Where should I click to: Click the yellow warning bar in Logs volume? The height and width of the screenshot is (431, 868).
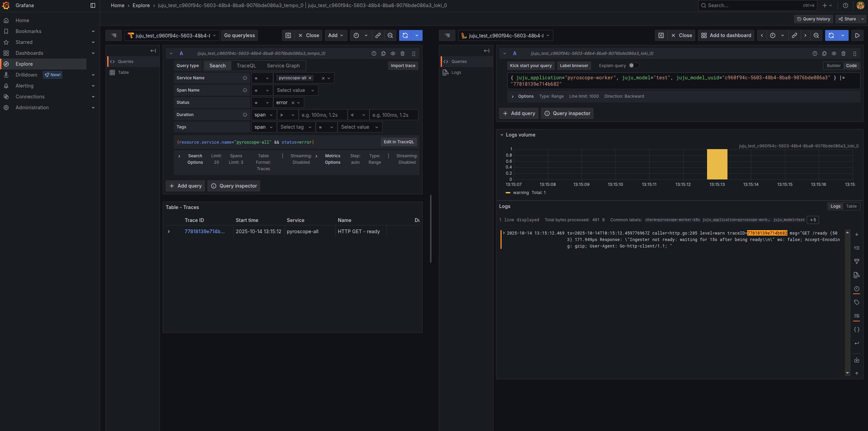click(717, 164)
